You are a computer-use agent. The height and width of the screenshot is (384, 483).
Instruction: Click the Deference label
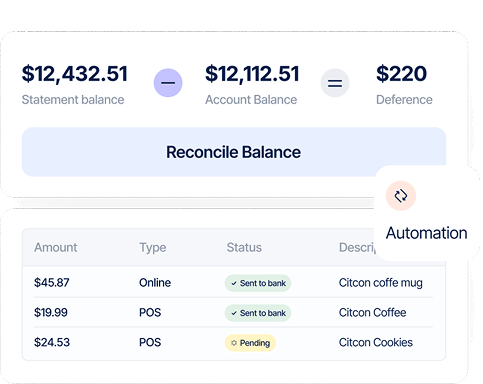(x=404, y=100)
